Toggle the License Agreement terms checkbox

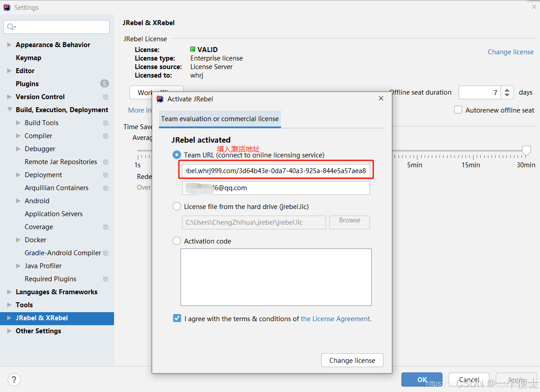(x=177, y=318)
